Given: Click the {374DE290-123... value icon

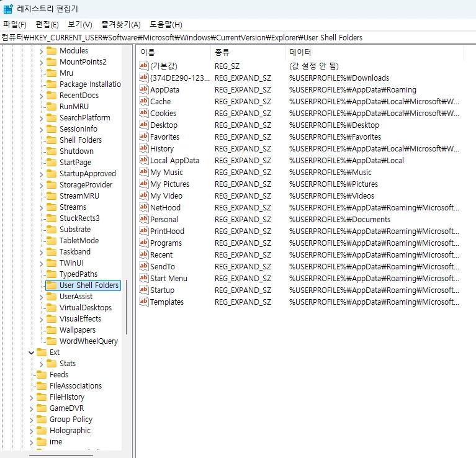Looking at the screenshot, I should (x=144, y=78).
